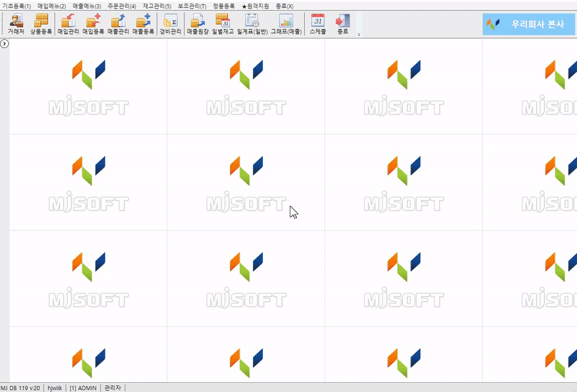Click the 종료 exit toolbar icon
577x392 pixels.
(343, 24)
